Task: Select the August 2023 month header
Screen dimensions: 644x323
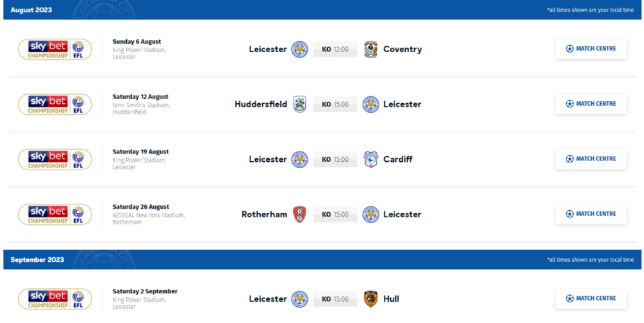Action: point(32,10)
